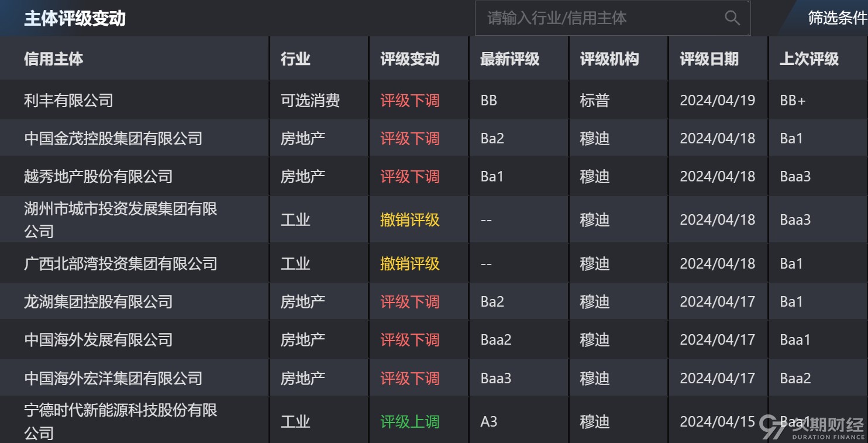Open 利丰有限公司 entity row

pyautogui.click(x=68, y=101)
